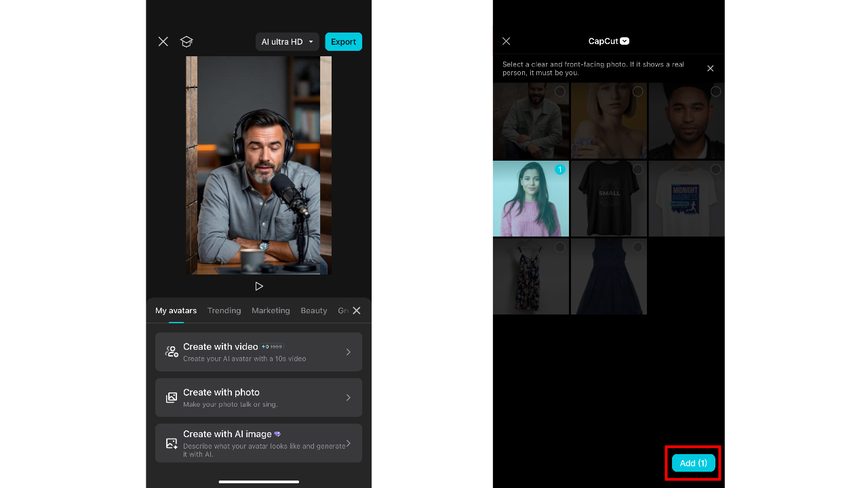
Task: Tap the Create with photo picture icon
Action: 171,397
